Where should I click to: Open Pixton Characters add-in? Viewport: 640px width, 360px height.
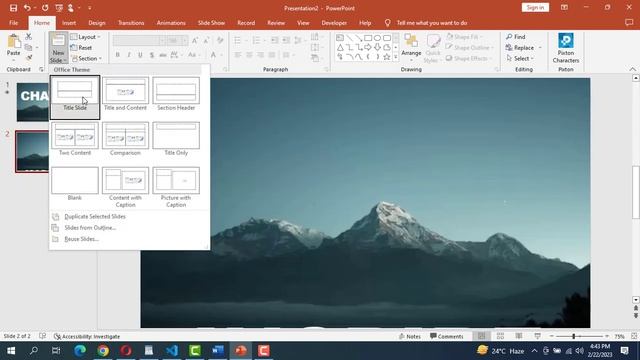point(566,48)
